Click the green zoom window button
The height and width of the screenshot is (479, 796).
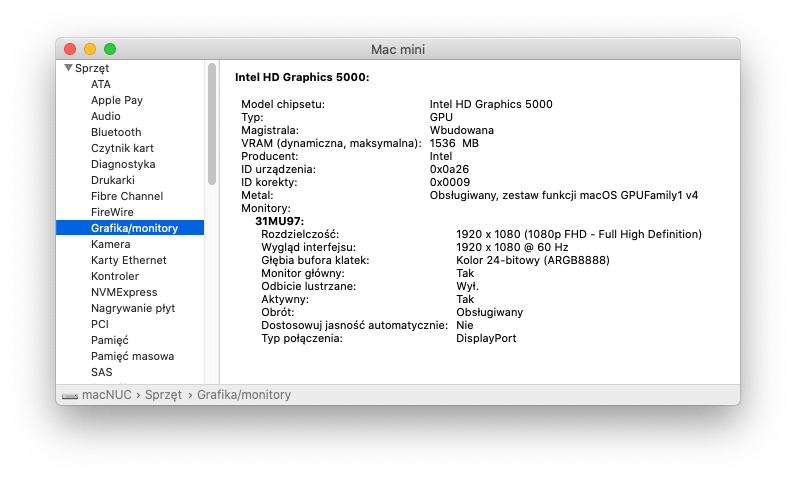pyautogui.click(x=110, y=48)
